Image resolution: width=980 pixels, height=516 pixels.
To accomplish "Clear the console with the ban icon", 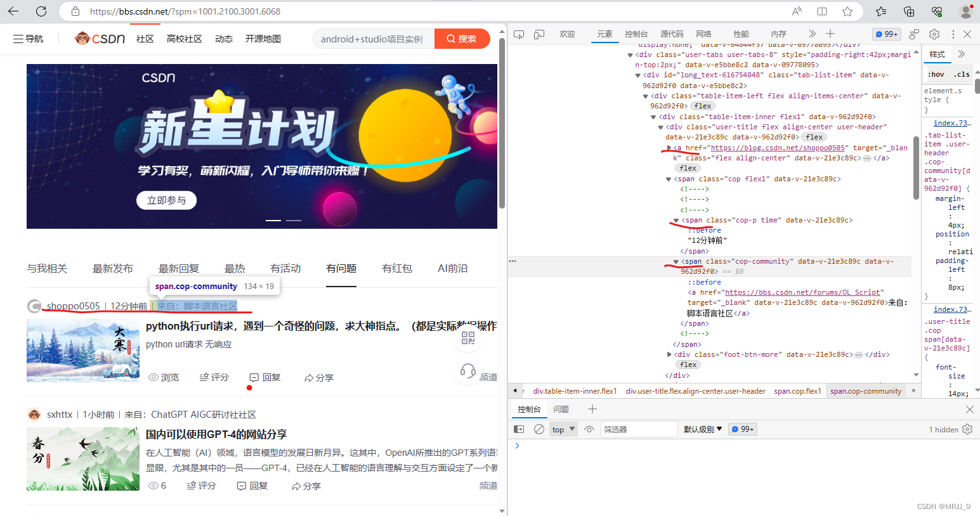I will coord(539,429).
